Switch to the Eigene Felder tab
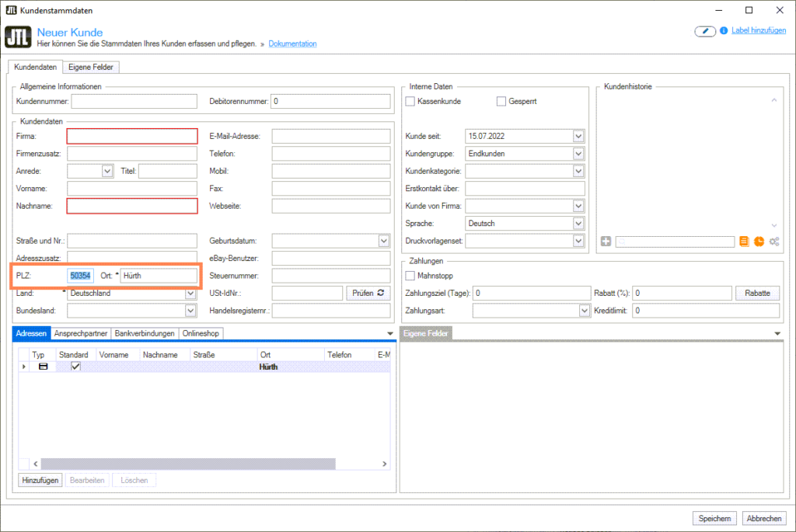Screen dimensions: 796x532 click(91, 68)
